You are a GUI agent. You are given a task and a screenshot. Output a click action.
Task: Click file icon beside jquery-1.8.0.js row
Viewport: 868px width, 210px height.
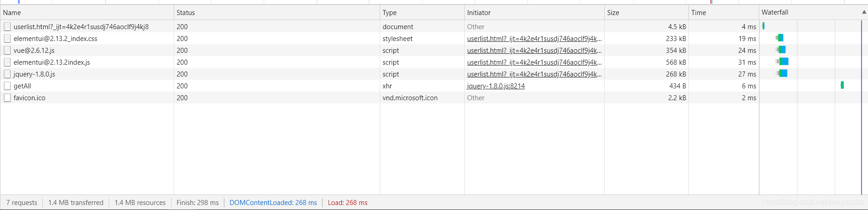7,74
